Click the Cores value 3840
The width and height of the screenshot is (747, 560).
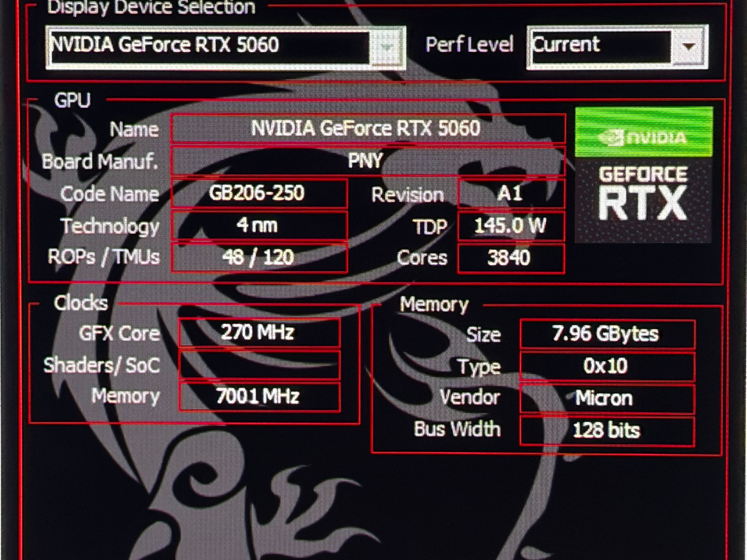(x=511, y=258)
